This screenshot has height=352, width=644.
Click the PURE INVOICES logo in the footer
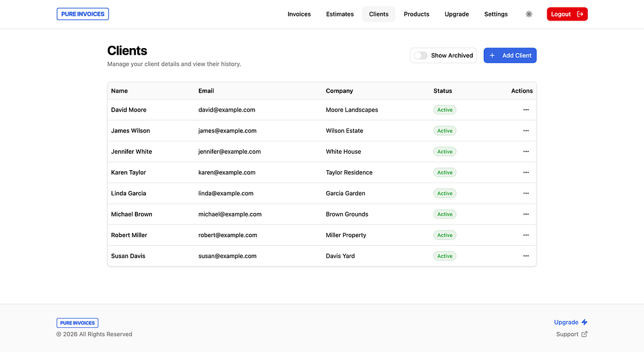click(77, 322)
